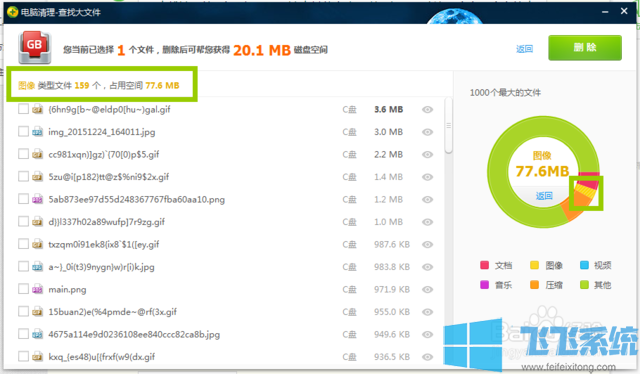Click eye icon on the 987.6 KB row
Screen dimensions: 640x374
click(427, 244)
